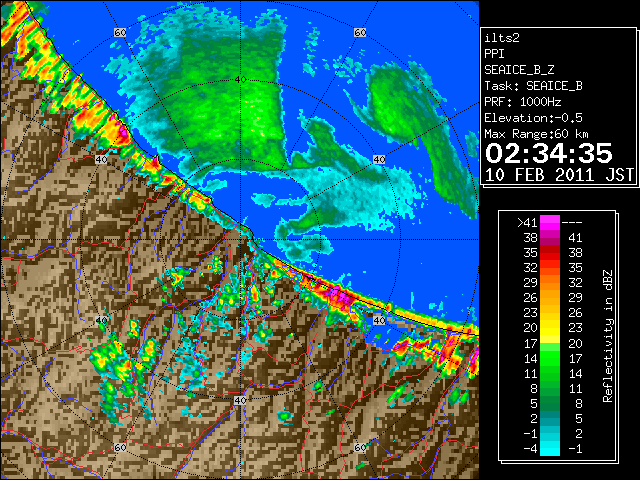Pick the cyan -4 to -1 dBZ swatch

click(550, 449)
